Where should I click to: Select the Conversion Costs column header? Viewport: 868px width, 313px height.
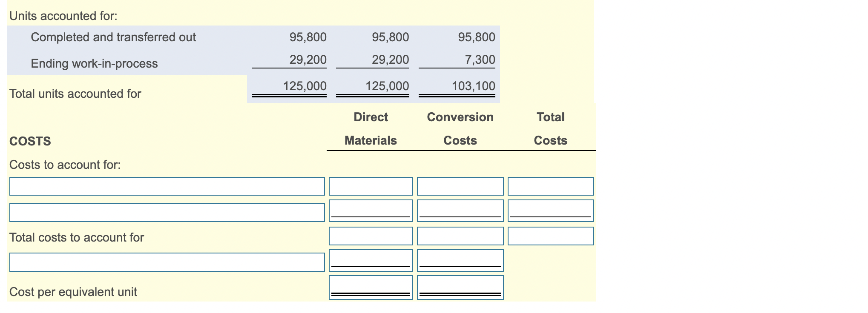click(460, 128)
